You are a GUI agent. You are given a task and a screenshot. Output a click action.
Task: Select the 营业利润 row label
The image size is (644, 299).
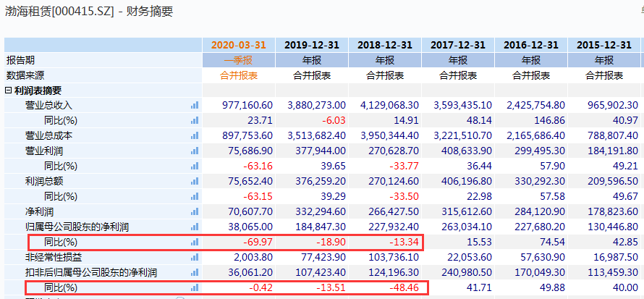click(x=44, y=151)
